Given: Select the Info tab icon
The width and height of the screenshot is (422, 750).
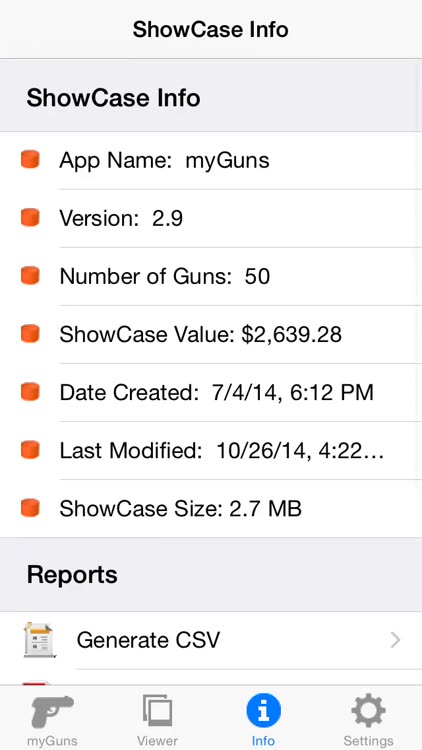Looking at the screenshot, I should pyautogui.click(x=263, y=710).
